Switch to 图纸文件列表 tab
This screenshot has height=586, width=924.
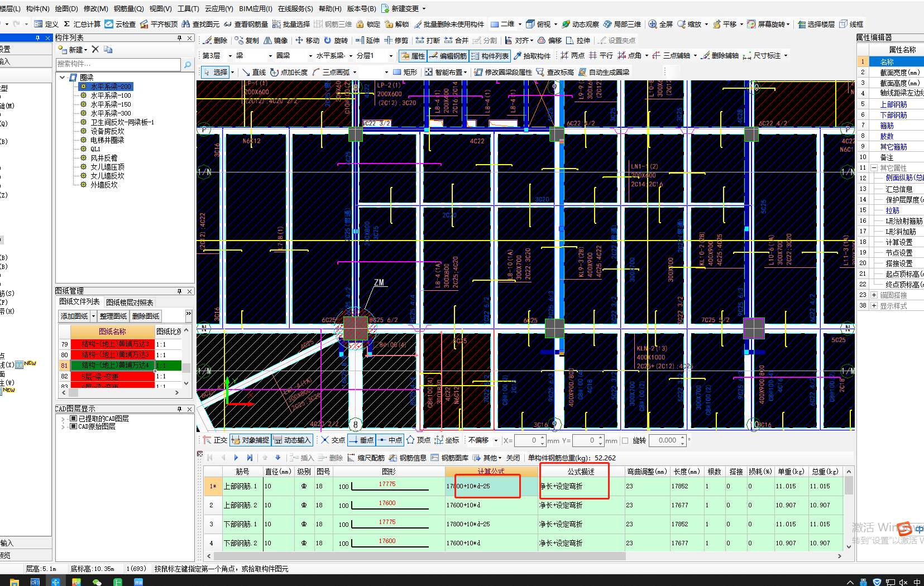[80, 301]
